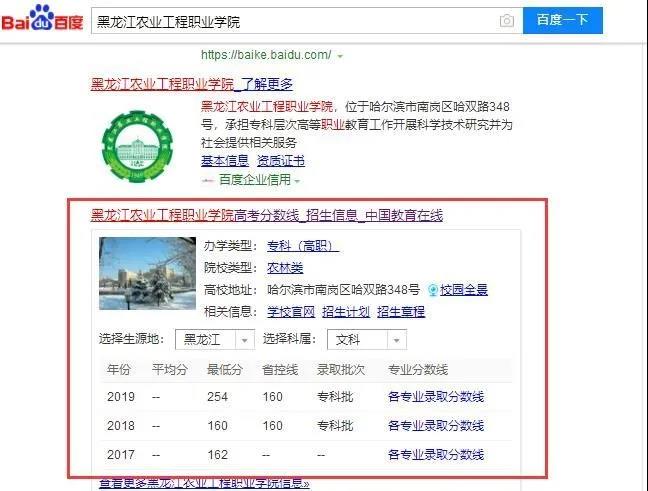Click the Baidu logo
This screenshot has width=648, height=491.
pos(42,19)
